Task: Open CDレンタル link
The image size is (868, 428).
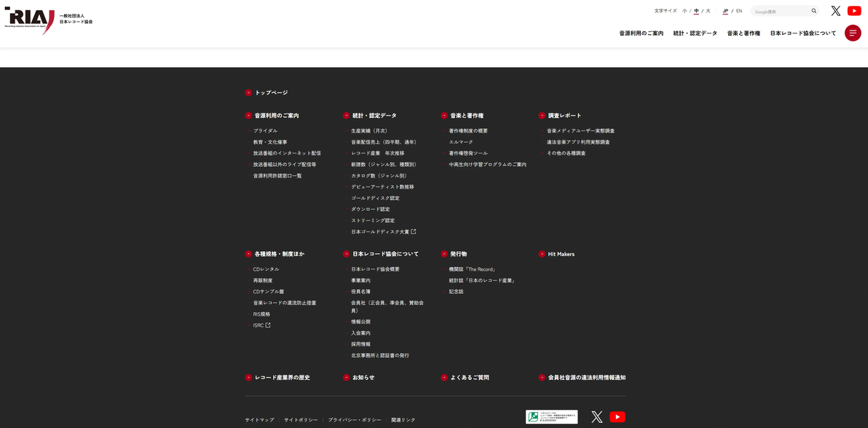Action: tap(266, 269)
